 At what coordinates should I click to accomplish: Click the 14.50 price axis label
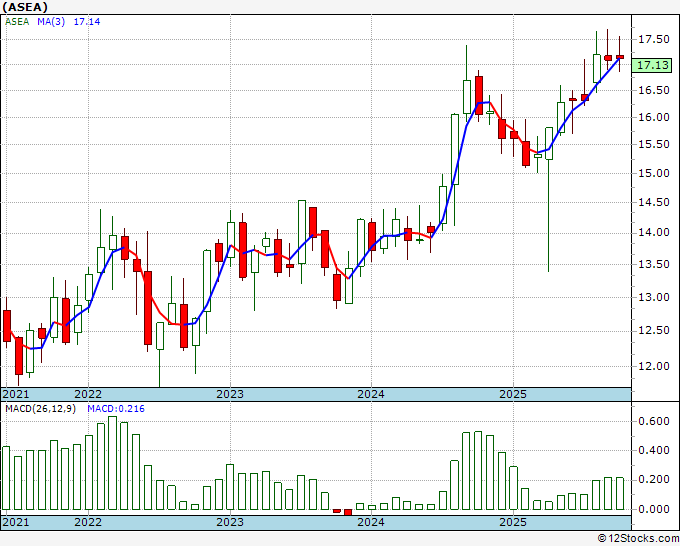(653, 203)
